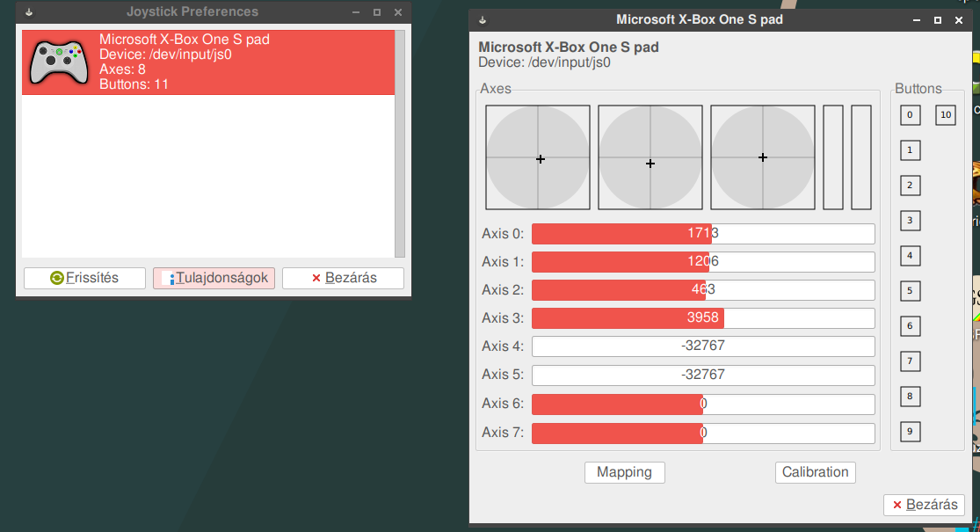Minimize the Joystick Preferences window
The height and width of the screenshot is (532, 980).
coord(356,12)
